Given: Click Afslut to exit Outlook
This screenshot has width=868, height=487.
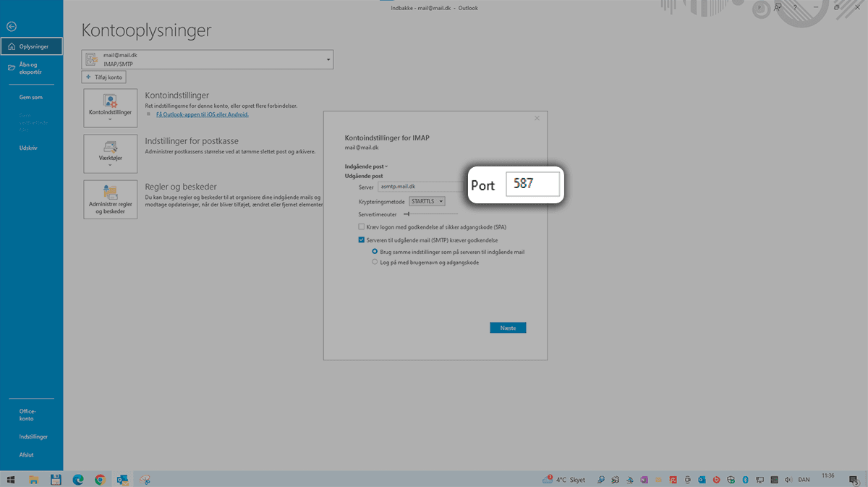Looking at the screenshot, I should (x=27, y=455).
